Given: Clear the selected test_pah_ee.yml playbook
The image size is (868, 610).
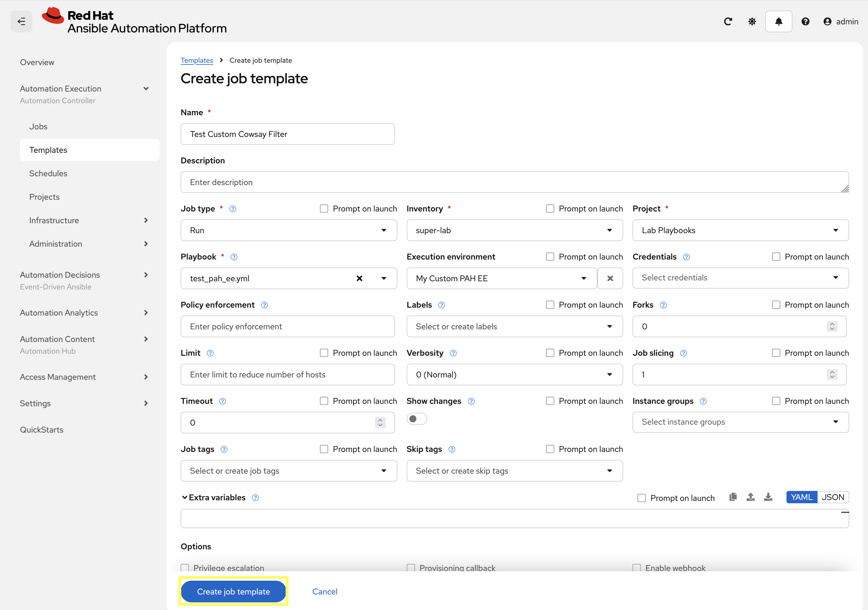Looking at the screenshot, I should (x=359, y=278).
